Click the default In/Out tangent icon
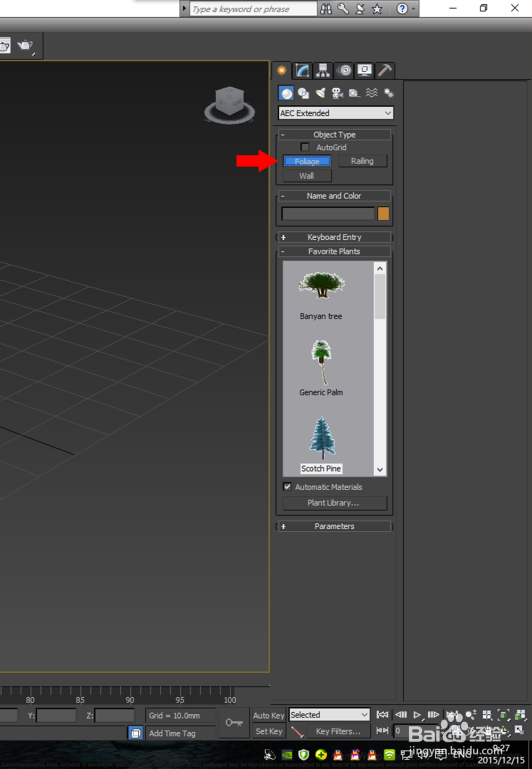This screenshot has height=769, width=532. pos(297,732)
